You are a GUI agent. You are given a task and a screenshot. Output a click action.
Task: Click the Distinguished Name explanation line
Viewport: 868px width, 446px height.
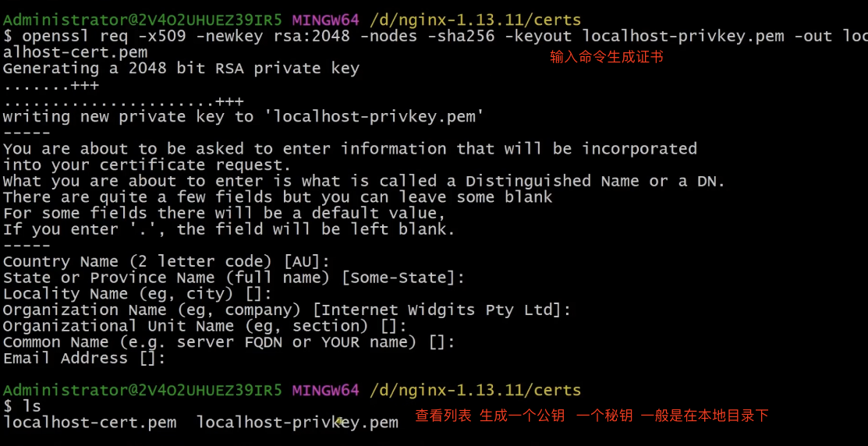coord(363,181)
